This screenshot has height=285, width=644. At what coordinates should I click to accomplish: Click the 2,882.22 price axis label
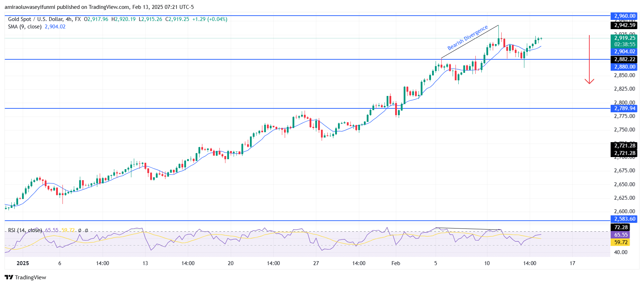[624, 59]
